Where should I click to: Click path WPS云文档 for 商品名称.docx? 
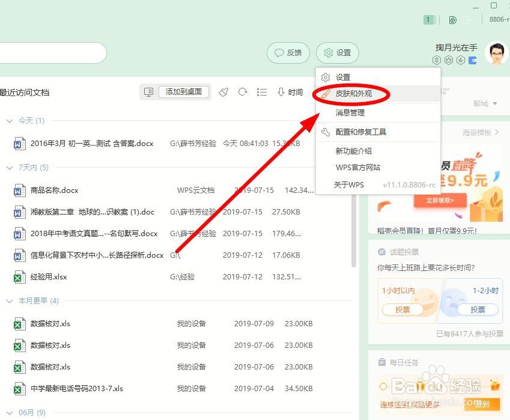coord(196,190)
